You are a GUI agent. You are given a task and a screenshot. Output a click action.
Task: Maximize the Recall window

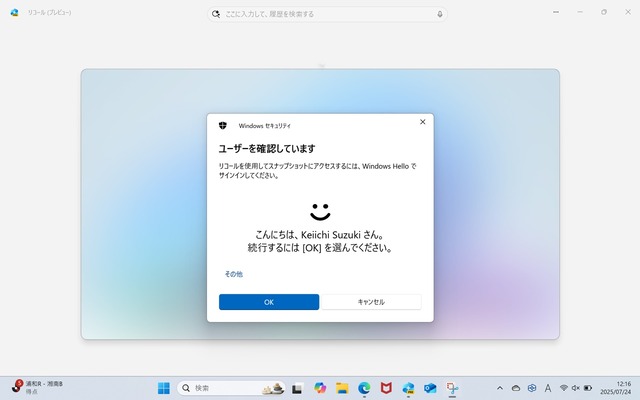pos(604,12)
